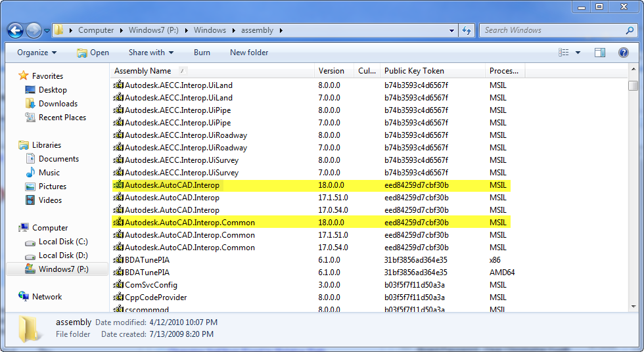Select Autodesk.AutoCAD.Interop version 18.0.0.0 assembly

pos(311,185)
